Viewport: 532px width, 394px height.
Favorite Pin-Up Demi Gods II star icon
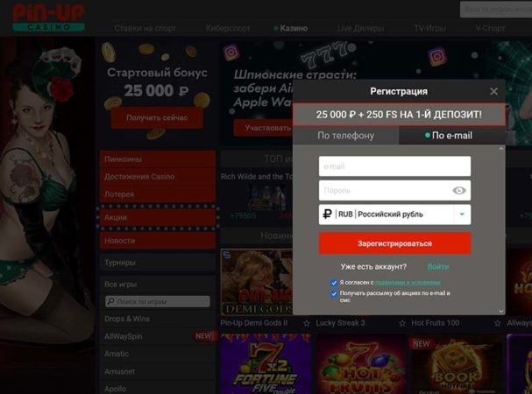[307, 323]
